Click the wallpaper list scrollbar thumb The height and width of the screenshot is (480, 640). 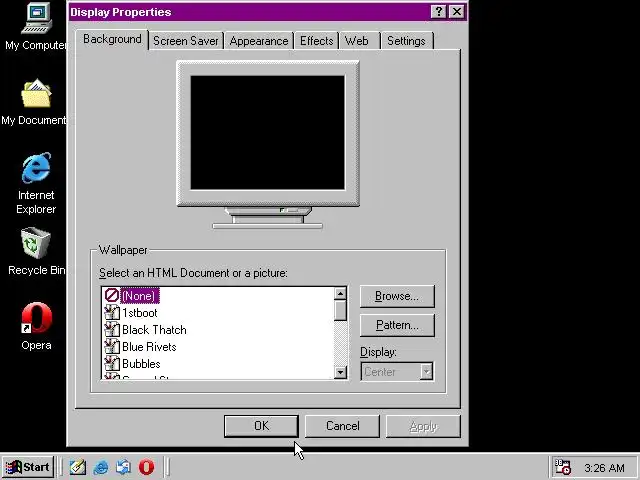(340, 310)
